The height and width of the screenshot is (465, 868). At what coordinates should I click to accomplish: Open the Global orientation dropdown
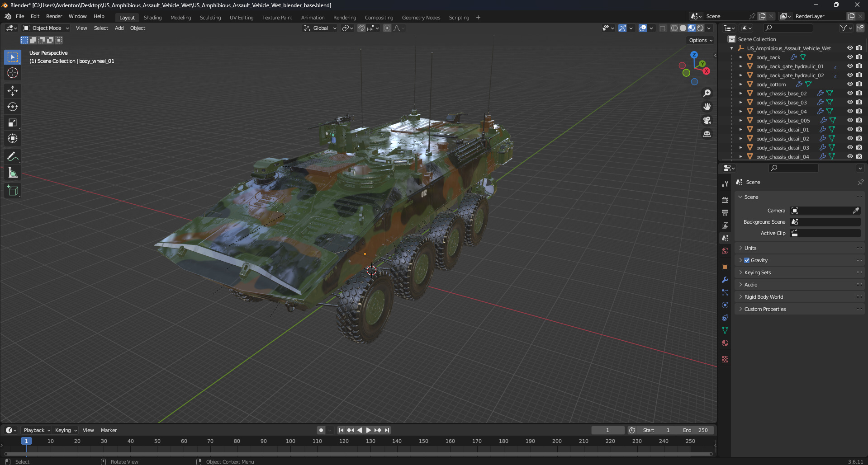point(320,28)
